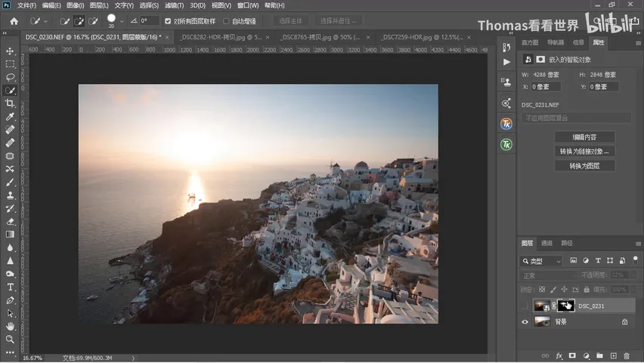Toggle the Sample All Layers checkbox
This screenshot has height=363, width=644.
(x=168, y=21)
